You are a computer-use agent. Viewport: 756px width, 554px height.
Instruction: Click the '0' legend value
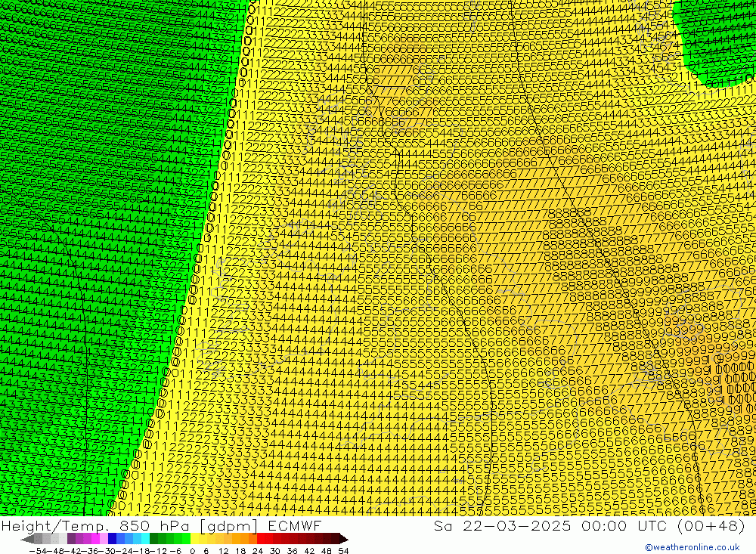192,551
